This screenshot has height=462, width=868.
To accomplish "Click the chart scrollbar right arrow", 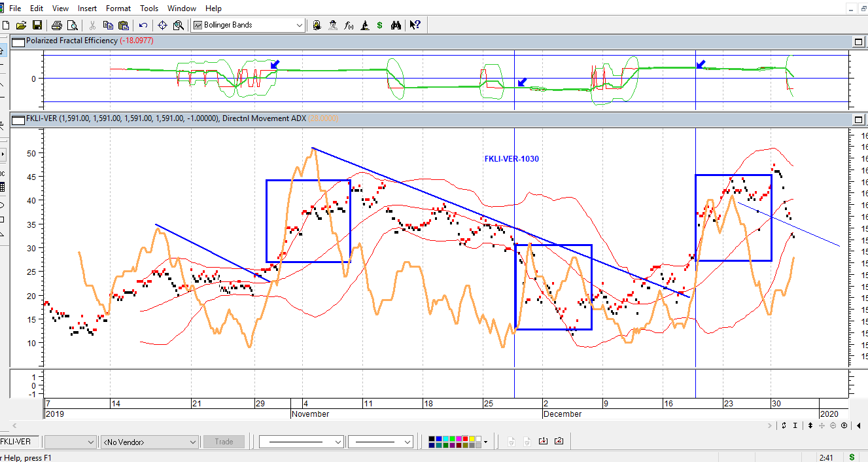I will click(x=770, y=425).
